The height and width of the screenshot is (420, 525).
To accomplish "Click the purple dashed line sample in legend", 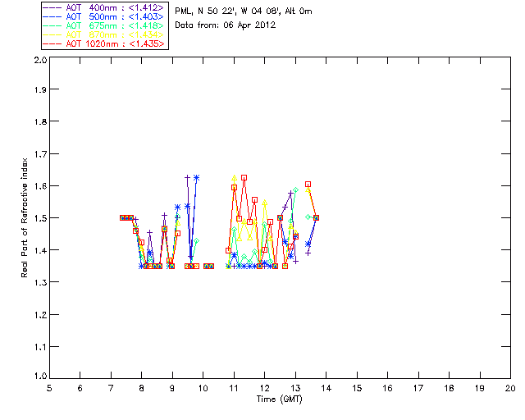I will click(52, 7).
